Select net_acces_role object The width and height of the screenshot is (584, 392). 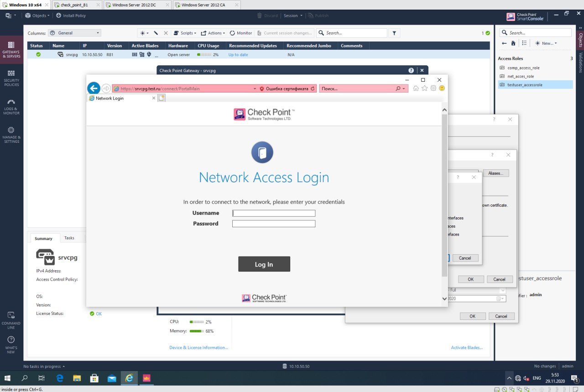[x=521, y=76]
